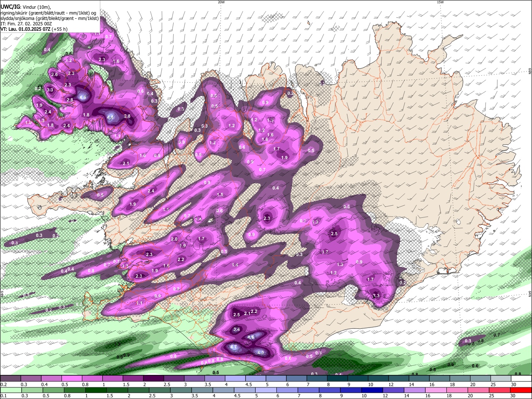The image size is (532, 399).
Task: Click the lower-row "1.5" legend label
Action: tap(110, 396)
